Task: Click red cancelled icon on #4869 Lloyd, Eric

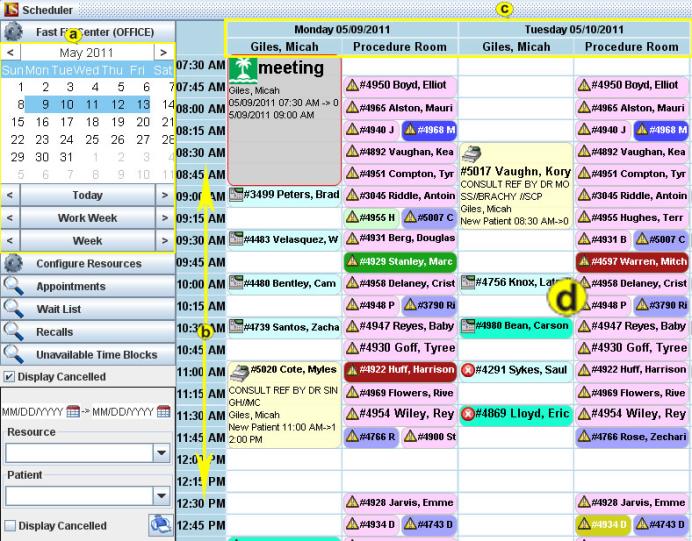Action: (467, 414)
